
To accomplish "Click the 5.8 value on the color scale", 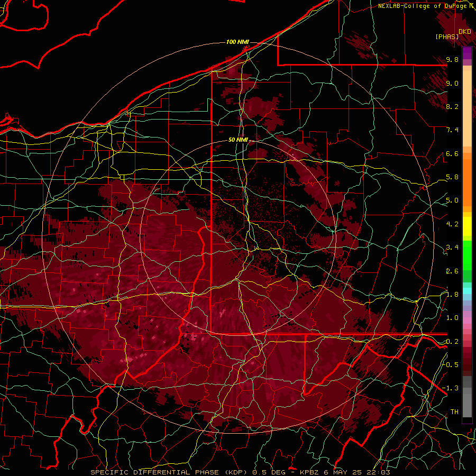I will pyautogui.click(x=452, y=177).
